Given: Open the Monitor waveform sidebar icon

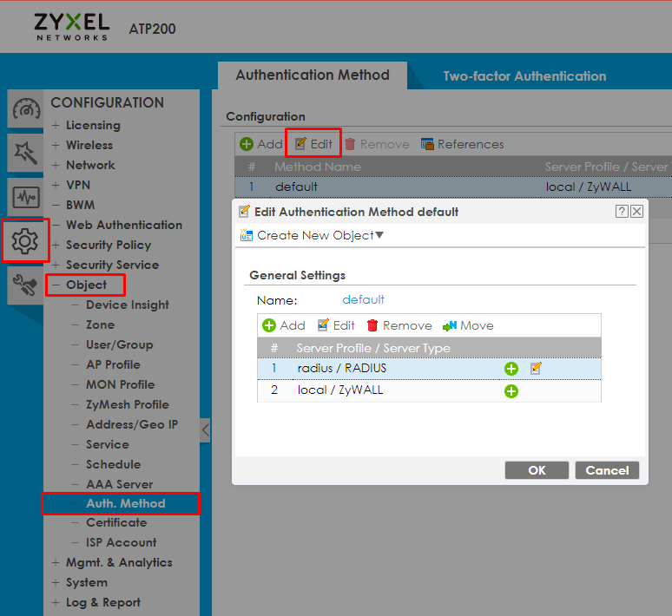Looking at the screenshot, I should coord(26,197).
